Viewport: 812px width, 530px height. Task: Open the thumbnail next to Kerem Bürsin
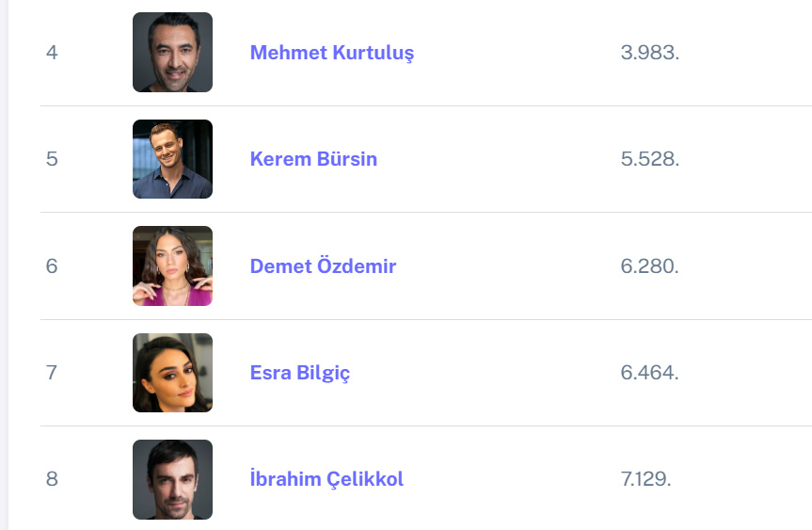tap(172, 159)
